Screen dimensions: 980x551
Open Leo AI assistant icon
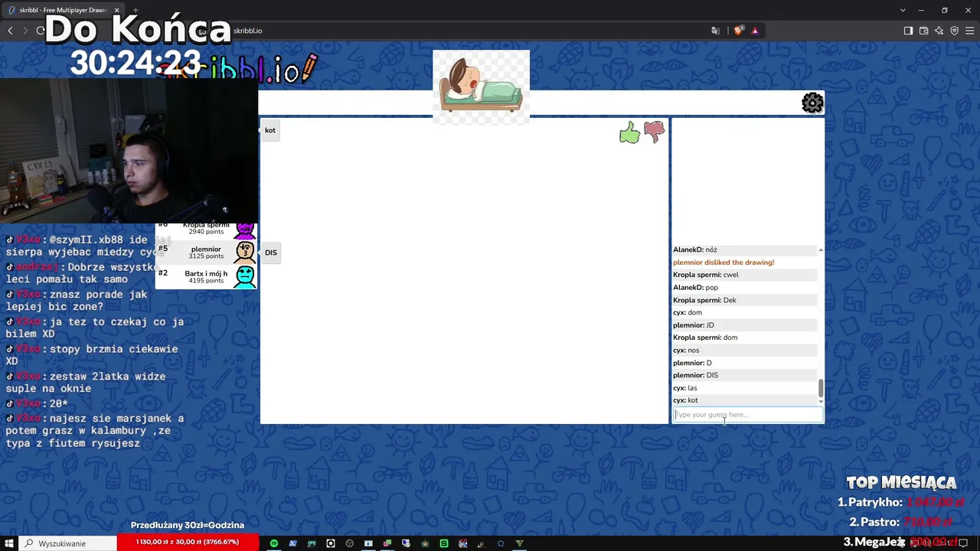[939, 31]
